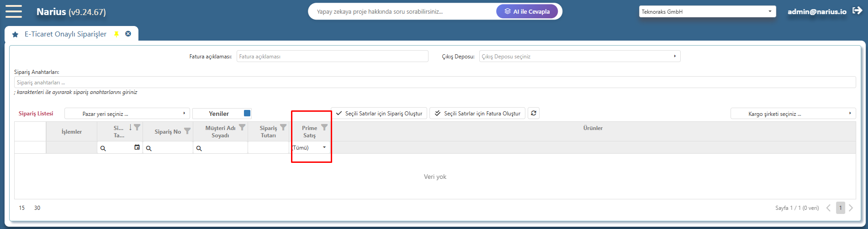Viewport: 868px width, 229px height.
Task: Click Seçili Satırlar için Fatura Oluştur
Action: point(477,113)
